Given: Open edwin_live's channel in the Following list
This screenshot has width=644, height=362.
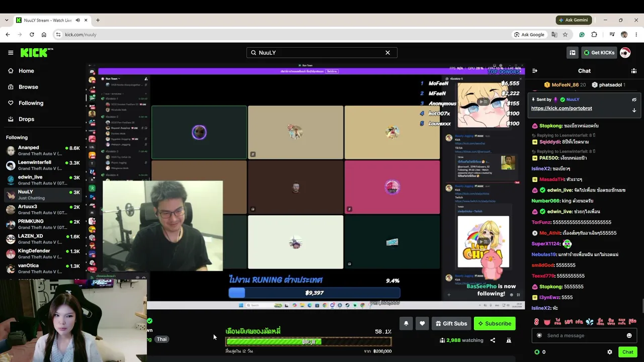Looking at the screenshot, I should coord(43,180).
